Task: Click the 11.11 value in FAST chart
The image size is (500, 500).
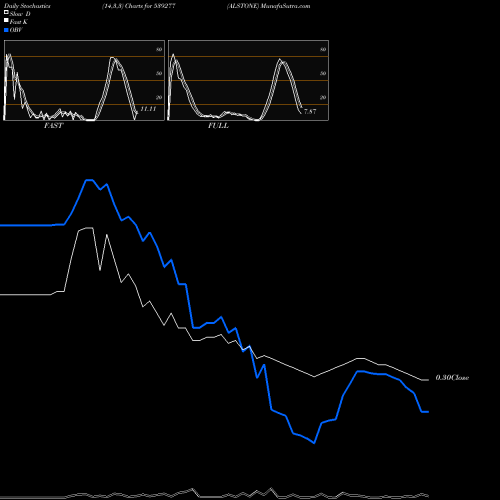Action: [148, 109]
